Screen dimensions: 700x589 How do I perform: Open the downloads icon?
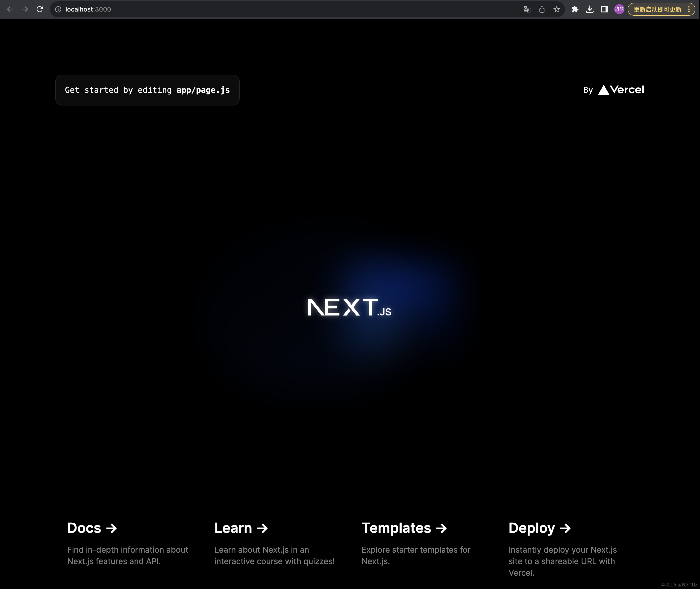pos(590,9)
